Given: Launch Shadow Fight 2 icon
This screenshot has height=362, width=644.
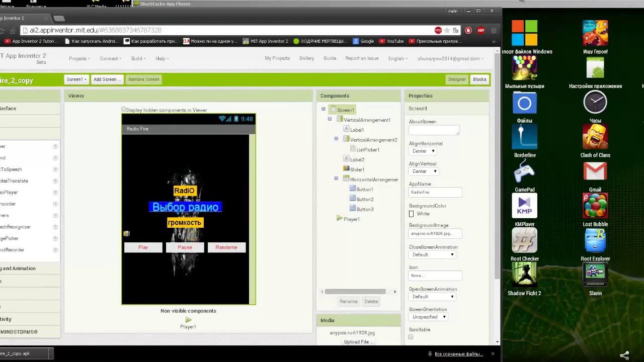Looking at the screenshot, I should point(524,275).
